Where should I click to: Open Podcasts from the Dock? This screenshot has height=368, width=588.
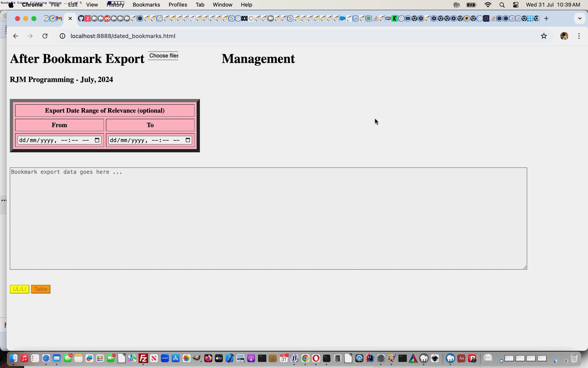251,358
